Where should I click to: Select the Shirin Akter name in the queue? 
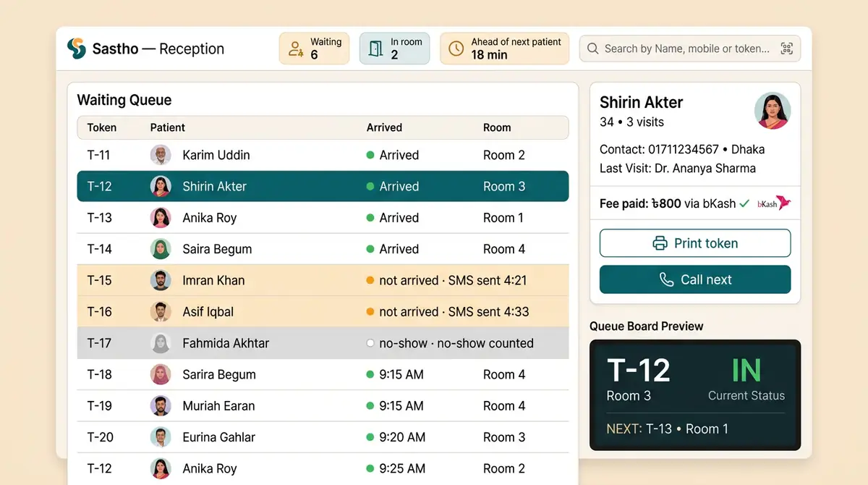click(214, 186)
